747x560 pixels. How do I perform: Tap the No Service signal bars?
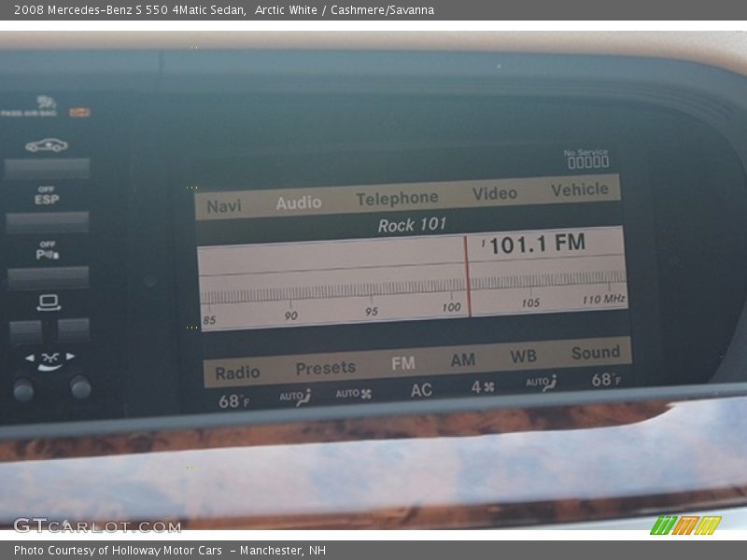point(587,161)
